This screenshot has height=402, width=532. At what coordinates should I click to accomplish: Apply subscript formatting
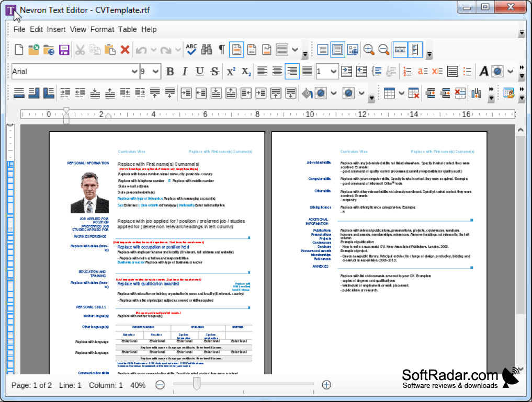(x=246, y=72)
